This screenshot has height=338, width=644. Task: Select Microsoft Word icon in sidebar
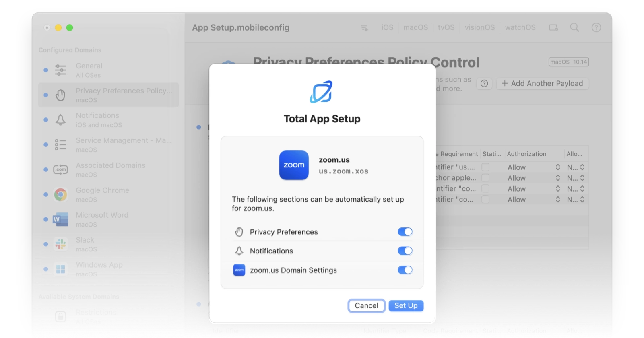point(60,219)
